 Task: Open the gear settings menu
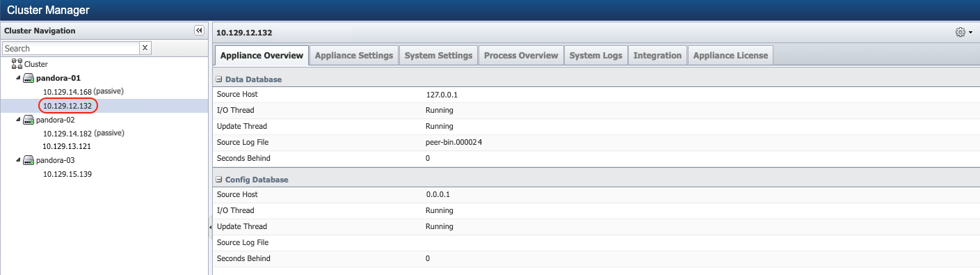(961, 33)
